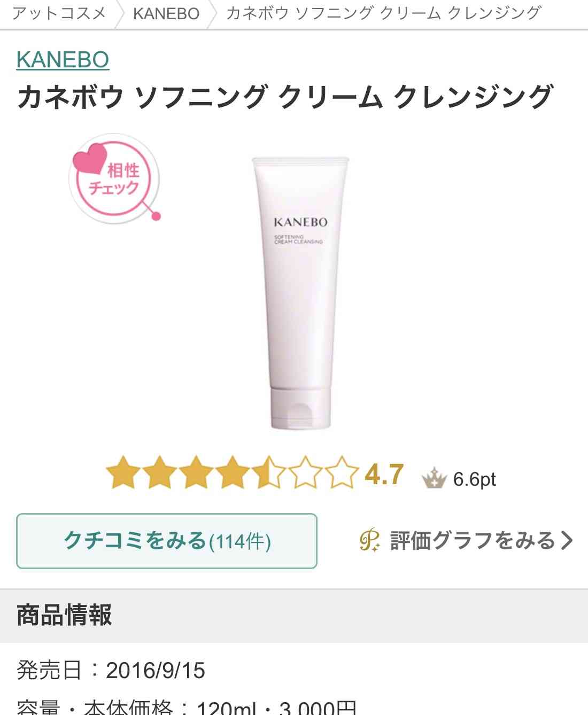The width and height of the screenshot is (588, 715).
Task: Tap the fifth half-filled star
Action: point(268,472)
